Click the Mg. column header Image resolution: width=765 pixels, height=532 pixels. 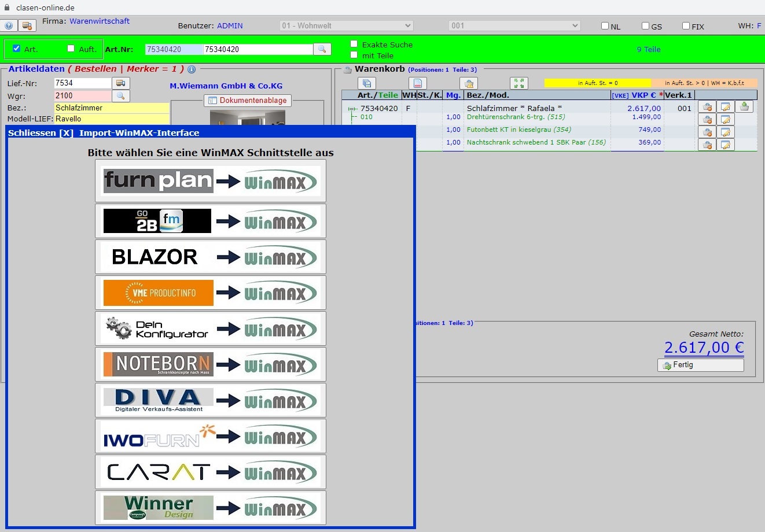point(453,95)
